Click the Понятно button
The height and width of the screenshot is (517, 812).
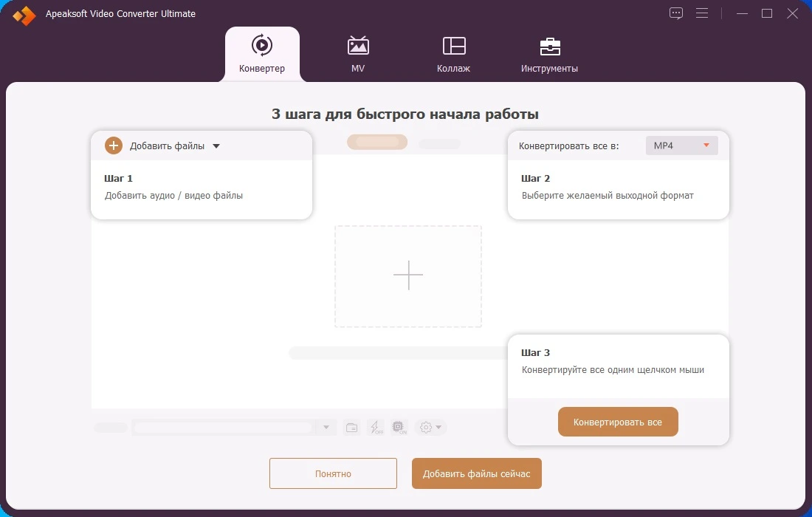[x=333, y=473]
